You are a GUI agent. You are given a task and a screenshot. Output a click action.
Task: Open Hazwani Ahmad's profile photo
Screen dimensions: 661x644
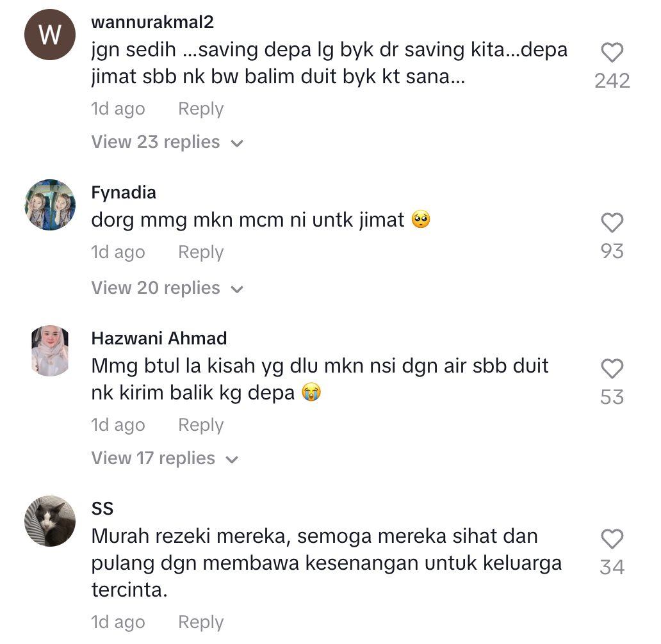click(x=50, y=351)
